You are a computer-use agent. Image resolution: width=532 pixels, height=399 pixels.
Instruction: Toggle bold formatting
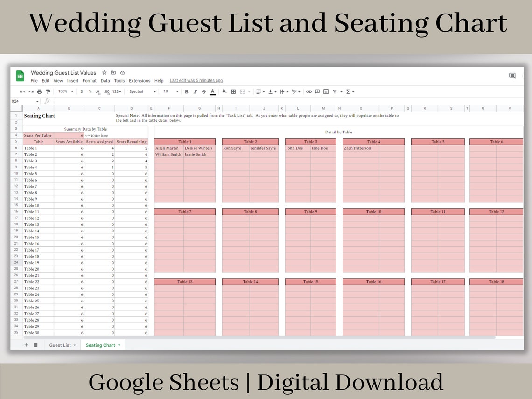click(186, 91)
